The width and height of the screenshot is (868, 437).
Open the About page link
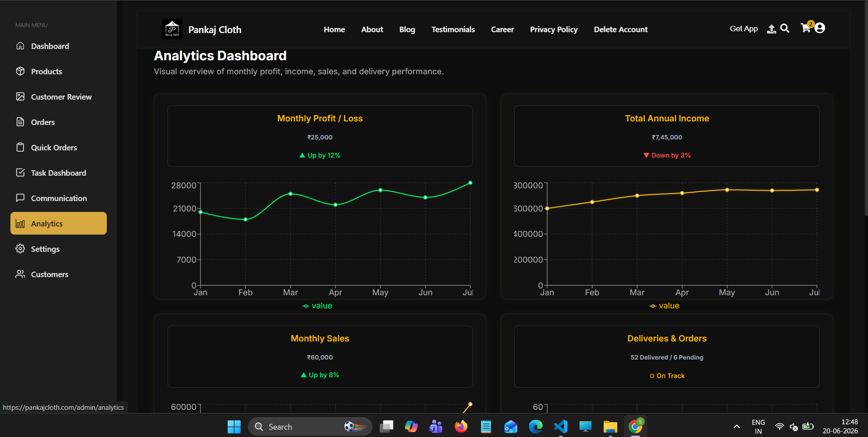(x=372, y=29)
